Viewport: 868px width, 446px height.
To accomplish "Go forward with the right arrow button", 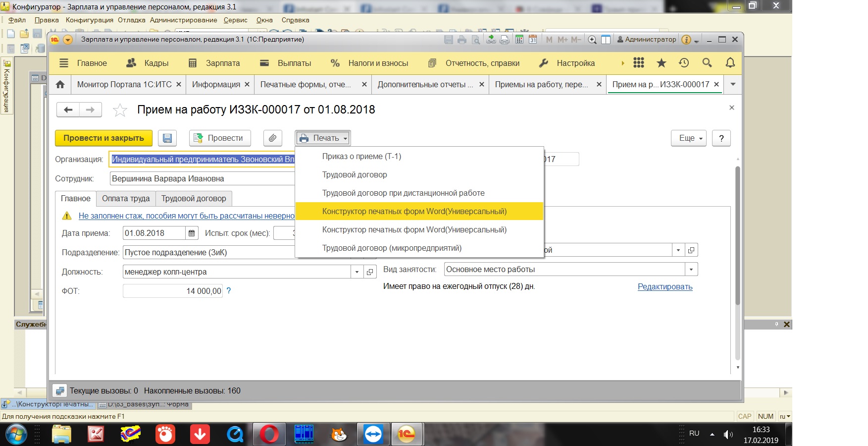I will (x=90, y=110).
